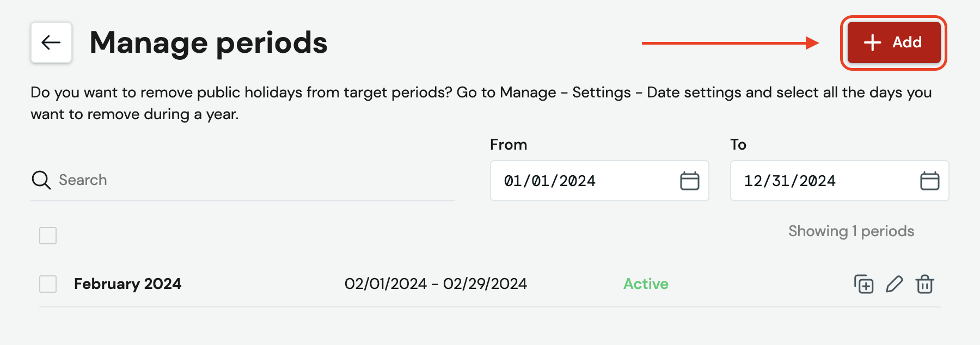Image resolution: width=980 pixels, height=345 pixels.
Task: Click the plus icon in Add button
Action: point(872,42)
